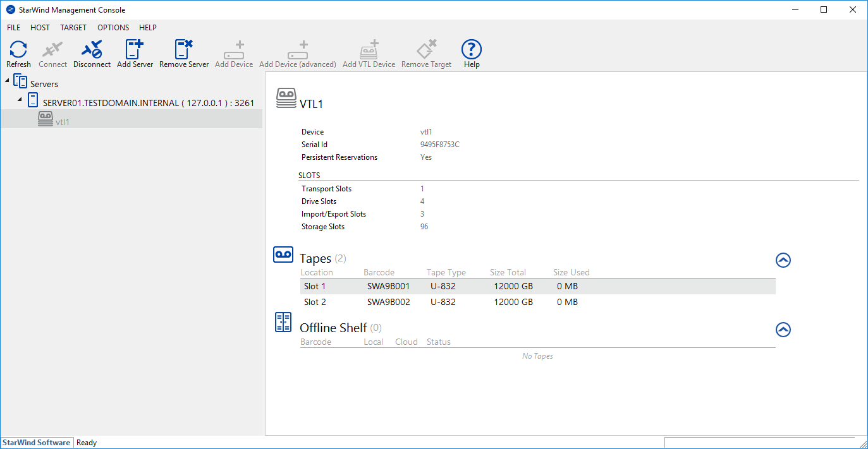Click the VTL1 header tape icon
The height and width of the screenshot is (449, 868).
(286, 99)
